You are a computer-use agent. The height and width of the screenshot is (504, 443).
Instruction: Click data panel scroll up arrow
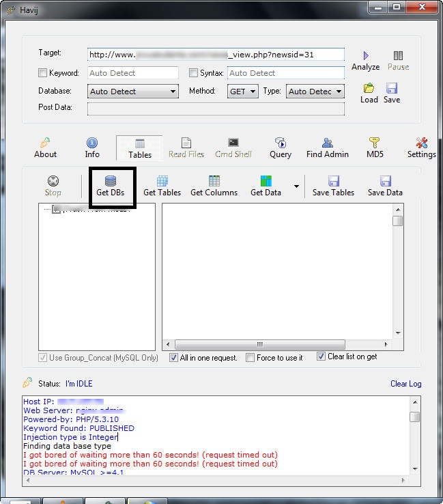tap(398, 210)
